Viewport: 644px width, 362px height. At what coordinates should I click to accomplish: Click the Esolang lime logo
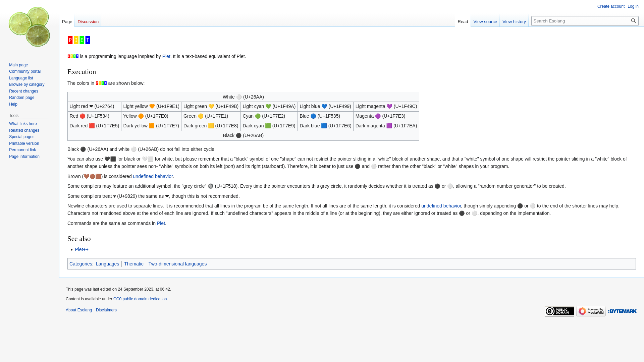[30, 27]
